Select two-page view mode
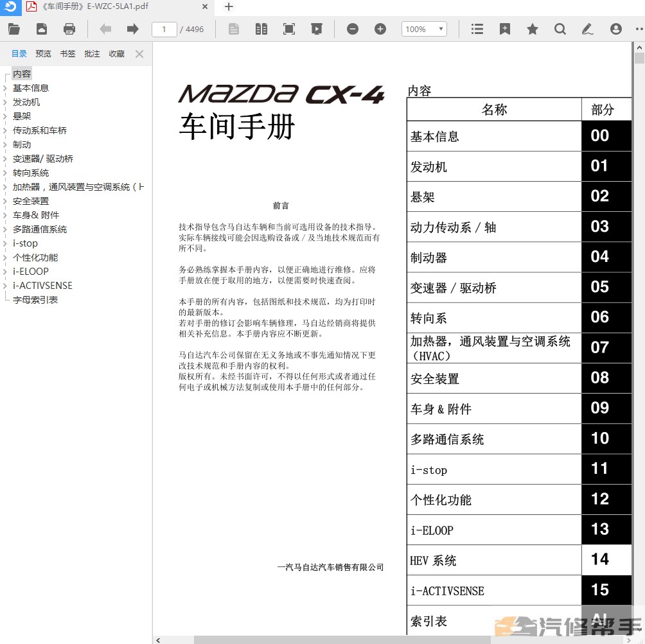Image resolution: width=645 pixels, height=644 pixels. point(261,29)
